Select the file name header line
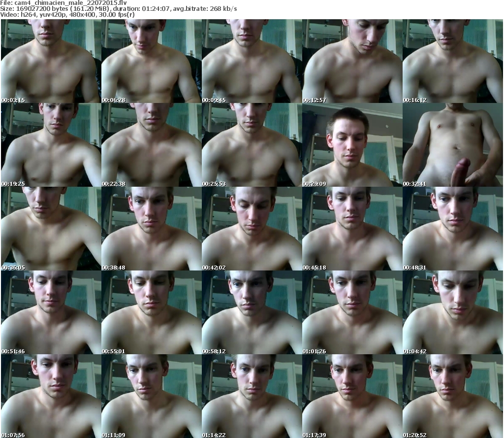The height and width of the screenshot is (438, 504). click(x=63, y=2)
